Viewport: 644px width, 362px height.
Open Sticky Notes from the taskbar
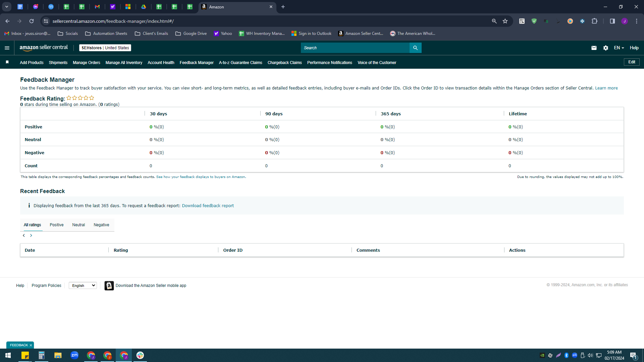click(x=25, y=355)
